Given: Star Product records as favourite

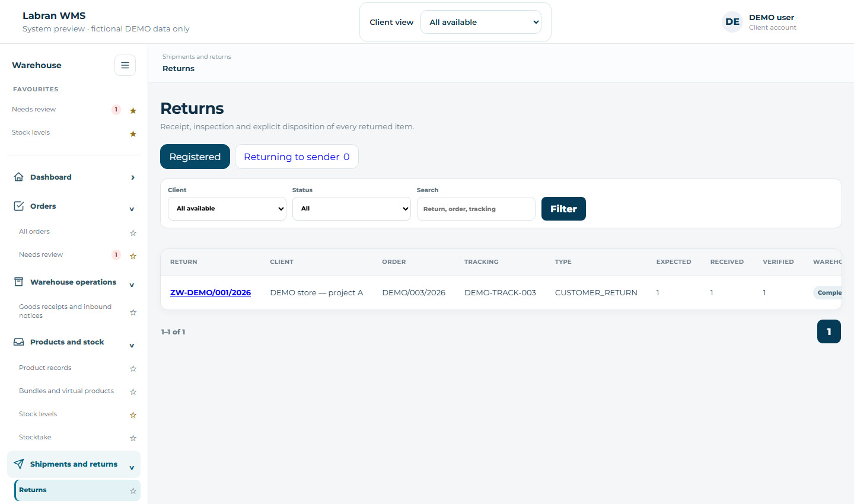Looking at the screenshot, I should point(133,368).
